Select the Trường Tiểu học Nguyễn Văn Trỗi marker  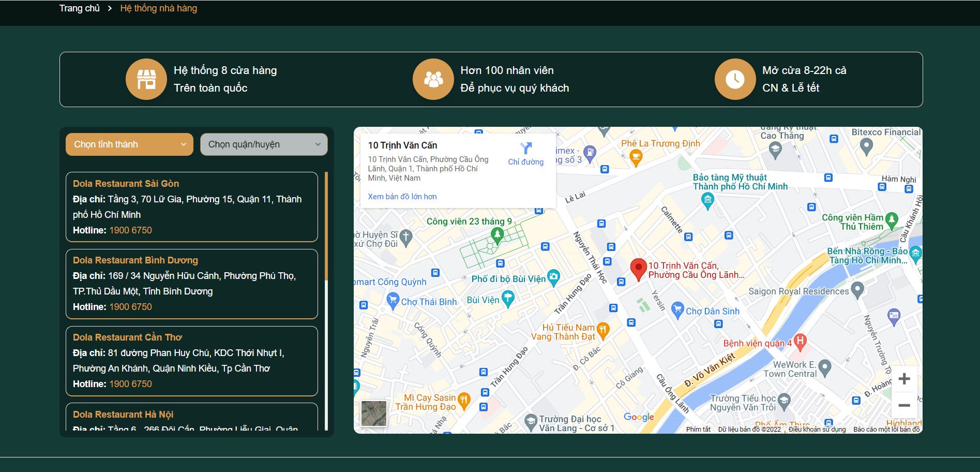784,402
